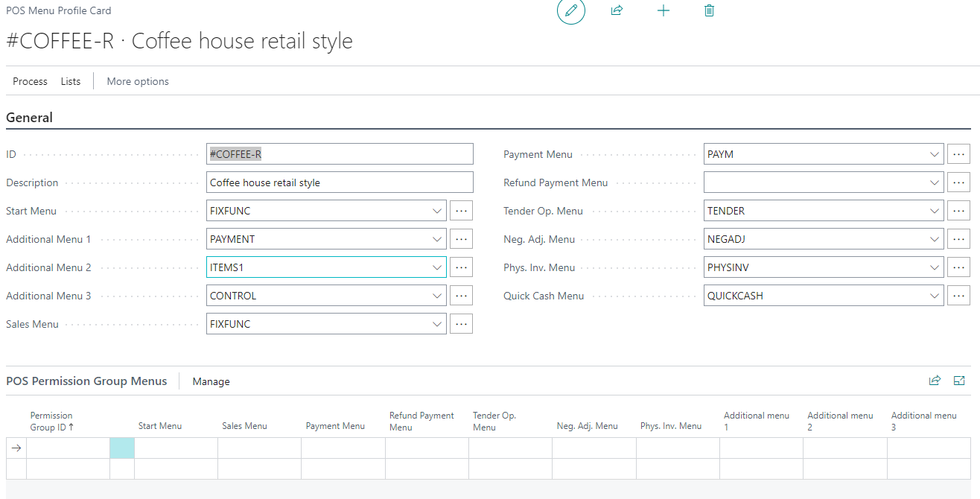Click More options

[138, 81]
